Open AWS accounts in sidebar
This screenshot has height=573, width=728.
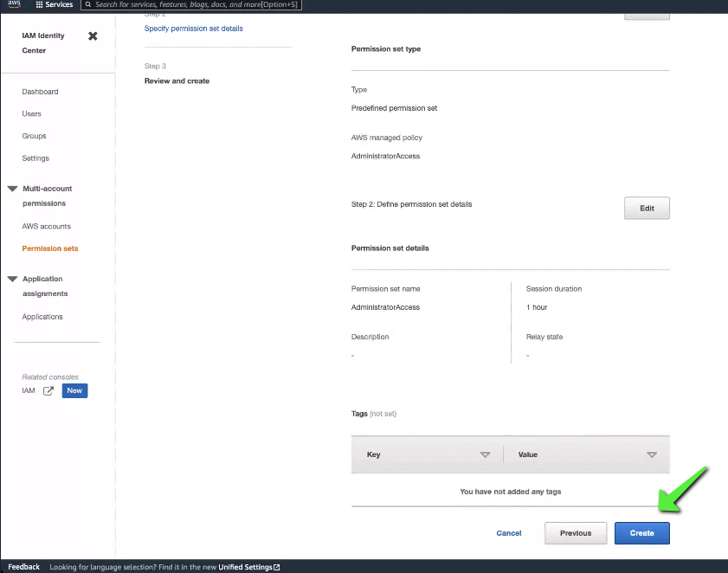47,226
